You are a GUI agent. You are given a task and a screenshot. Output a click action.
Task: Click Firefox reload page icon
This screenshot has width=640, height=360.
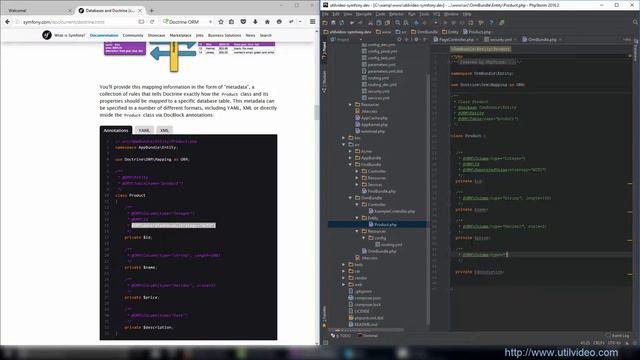152,22
